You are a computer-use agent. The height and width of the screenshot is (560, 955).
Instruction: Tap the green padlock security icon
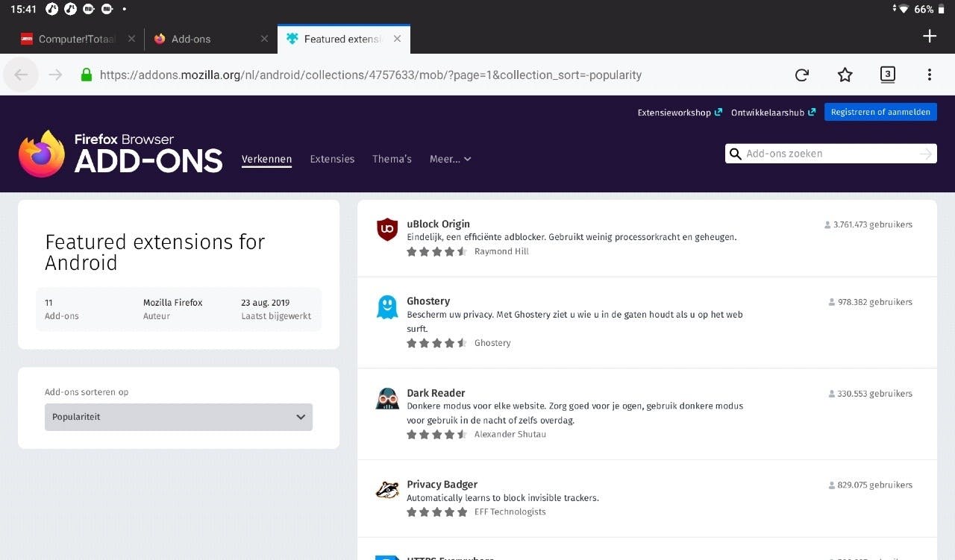pos(87,75)
